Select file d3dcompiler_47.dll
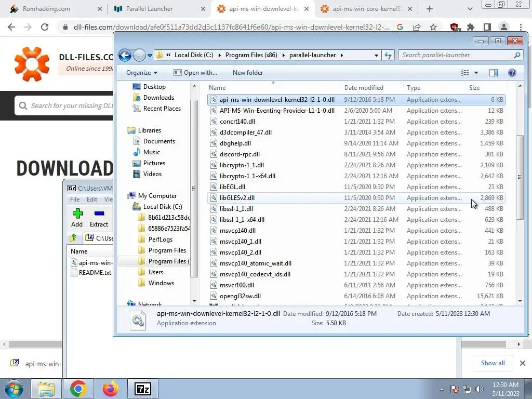The width and height of the screenshot is (532, 399). point(356,132)
